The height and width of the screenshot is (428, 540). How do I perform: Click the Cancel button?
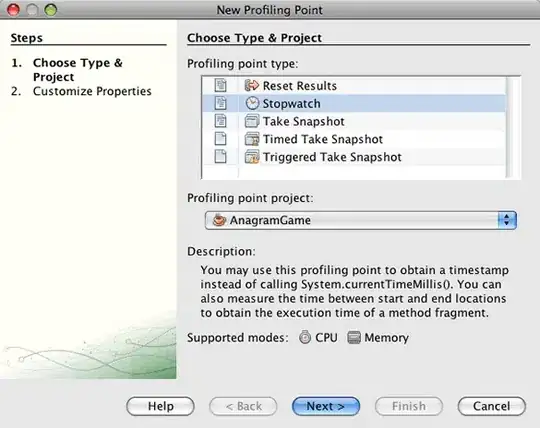tap(491, 406)
